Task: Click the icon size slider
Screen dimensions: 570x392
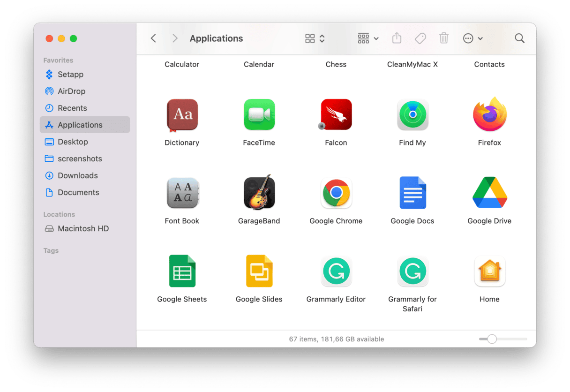Action: pos(492,339)
